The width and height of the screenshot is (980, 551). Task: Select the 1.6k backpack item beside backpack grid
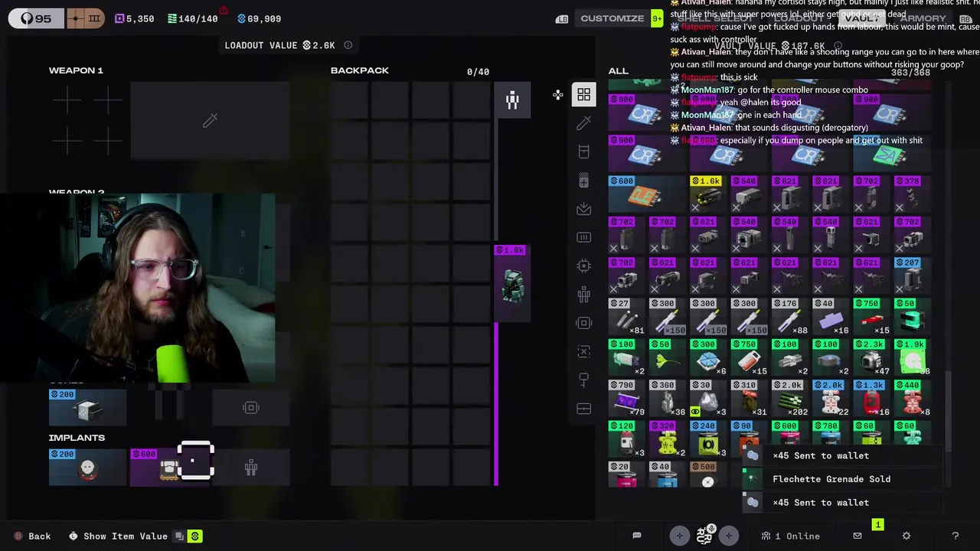tap(512, 284)
